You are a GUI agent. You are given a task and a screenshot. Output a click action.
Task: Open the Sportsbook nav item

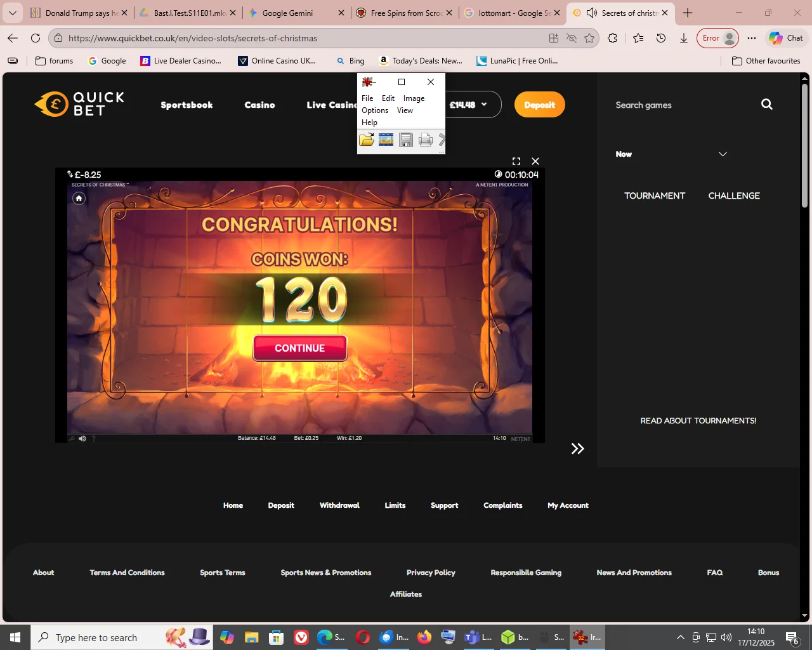187,105
